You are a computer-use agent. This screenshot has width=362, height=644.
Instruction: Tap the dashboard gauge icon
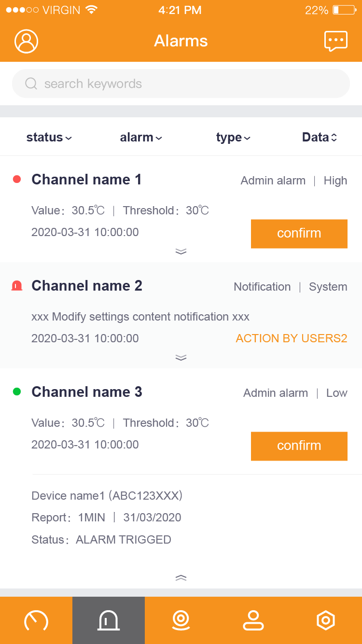pyautogui.click(x=36, y=620)
